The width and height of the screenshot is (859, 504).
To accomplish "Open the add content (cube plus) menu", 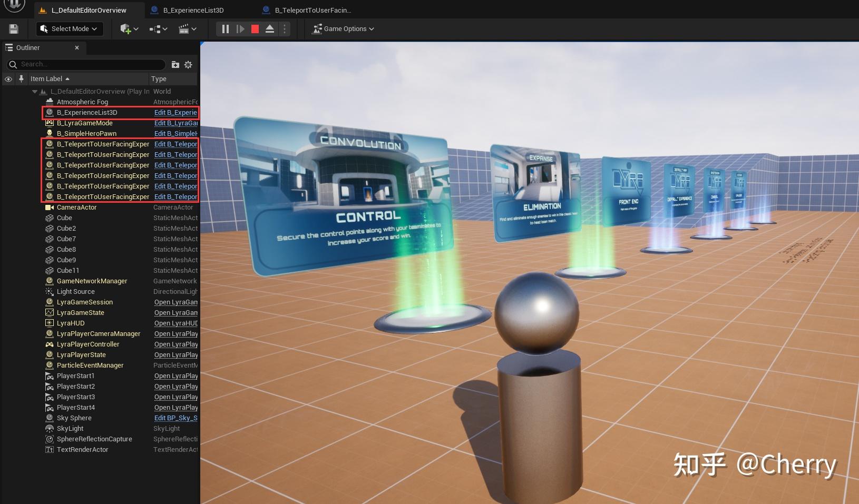I will 129,29.
